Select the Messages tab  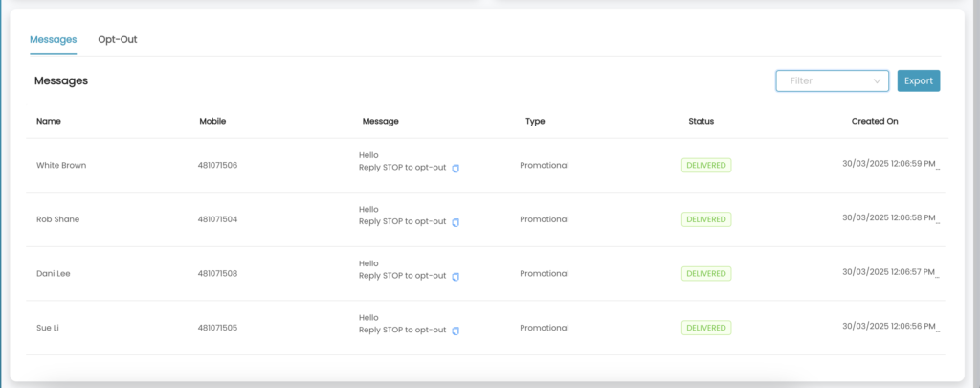[x=54, y=39]
